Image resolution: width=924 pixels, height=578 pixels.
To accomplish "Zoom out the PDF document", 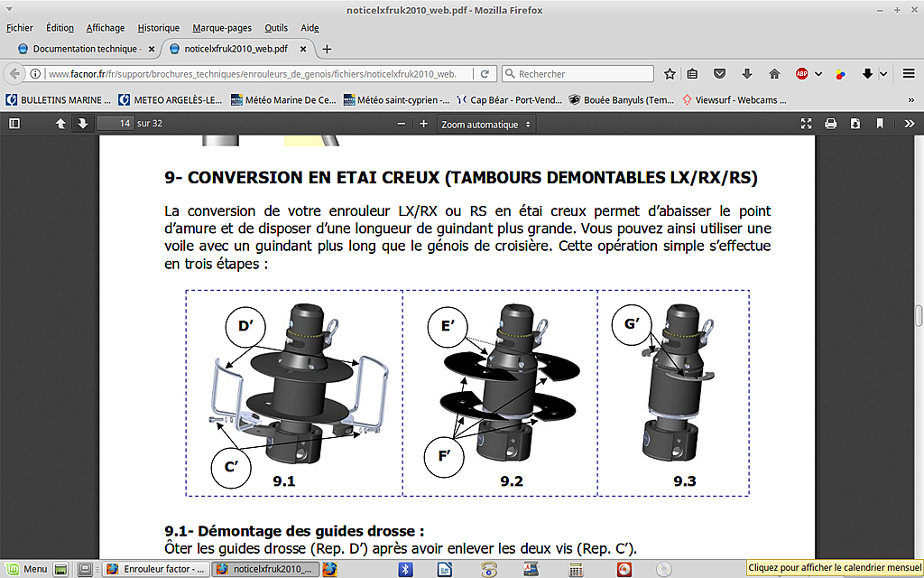I will point(402,124).
